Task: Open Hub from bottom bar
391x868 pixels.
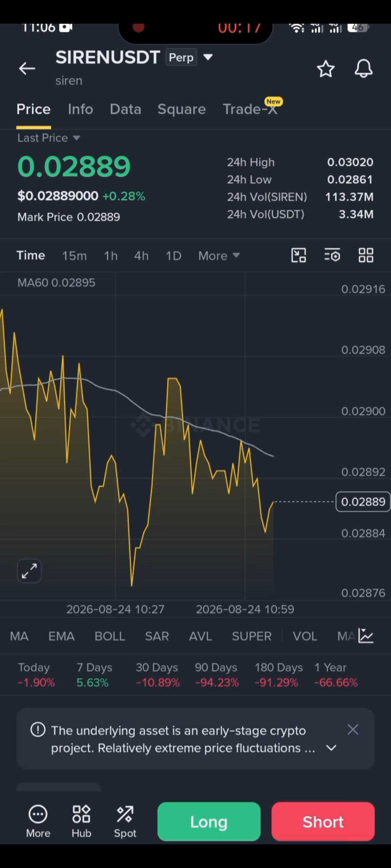Action: [x=81, y=822]
